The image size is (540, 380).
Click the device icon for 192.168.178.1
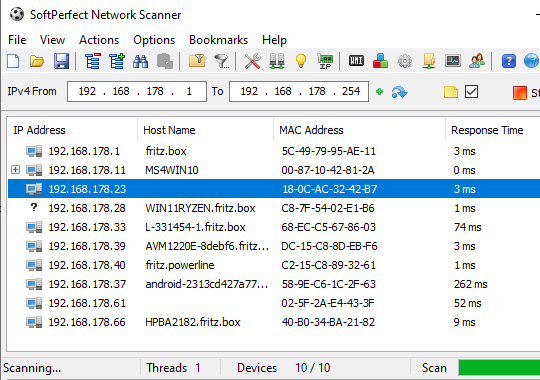(x=34, y=151)
